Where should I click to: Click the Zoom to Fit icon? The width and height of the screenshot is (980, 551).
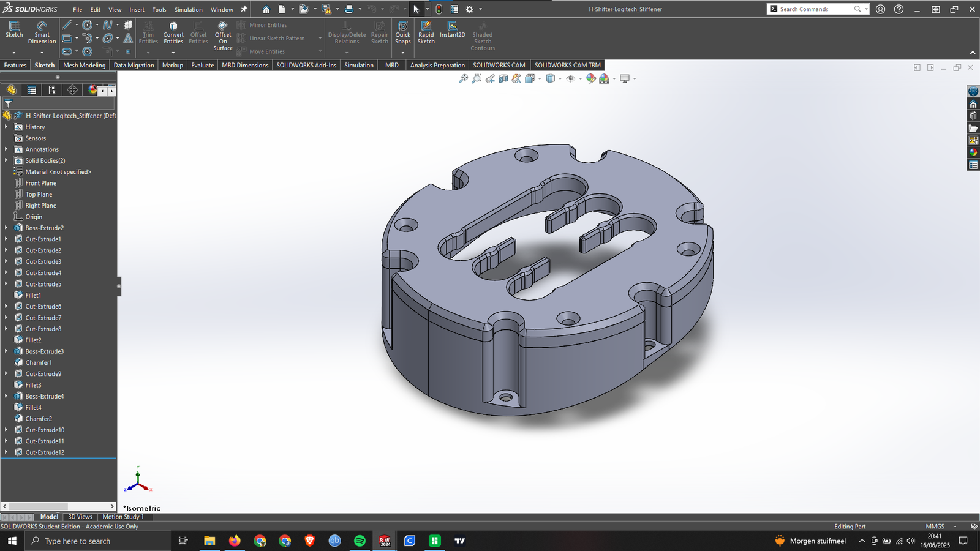click(464, 78)
